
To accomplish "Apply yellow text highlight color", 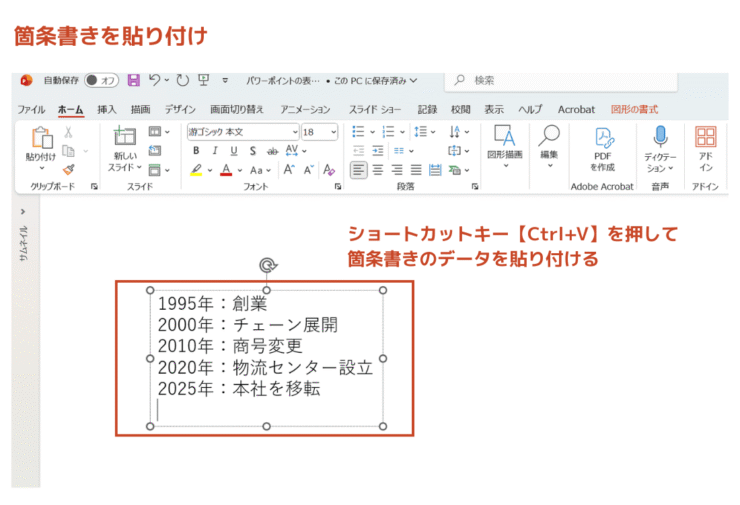I will click(196, 170).
